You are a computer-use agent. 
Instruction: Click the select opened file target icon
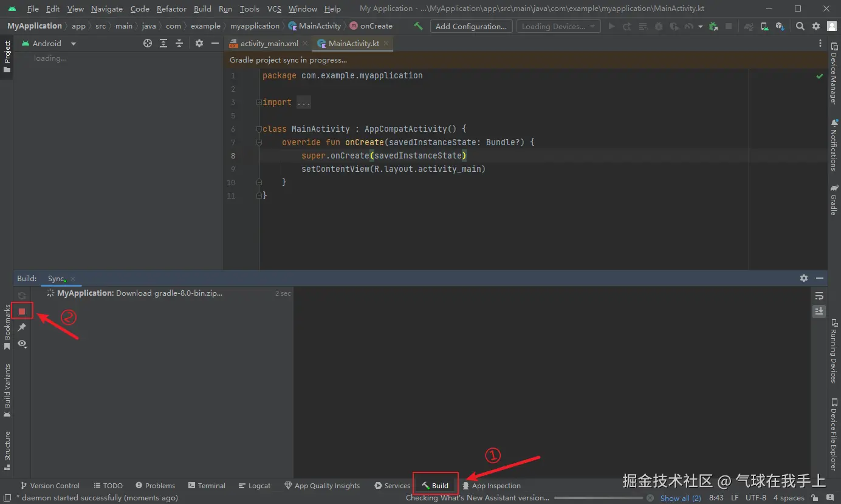[148, 43]
